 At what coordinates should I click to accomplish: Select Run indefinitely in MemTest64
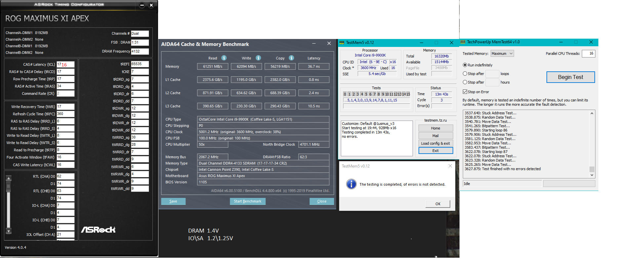[465, 65]
